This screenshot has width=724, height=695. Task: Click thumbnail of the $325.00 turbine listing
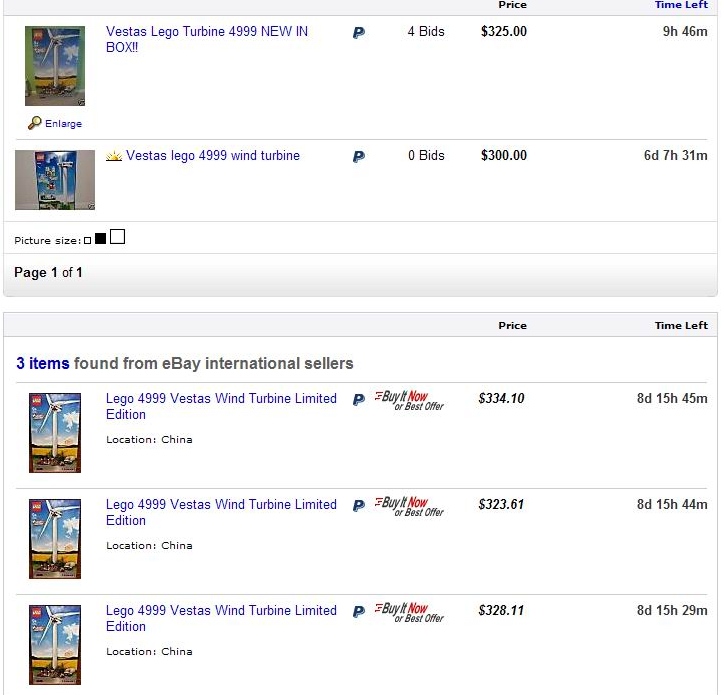point(55,66)
